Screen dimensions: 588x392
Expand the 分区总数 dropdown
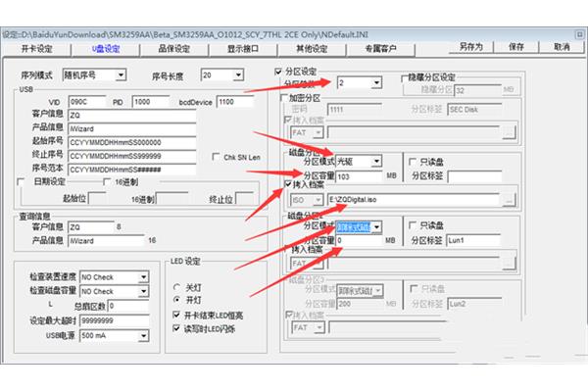(x=376, y=83)
